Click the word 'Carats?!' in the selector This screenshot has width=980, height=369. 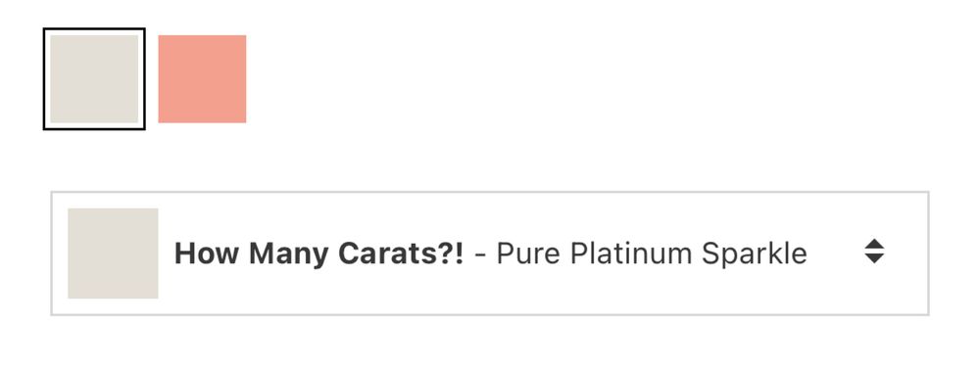coord(401,254)
